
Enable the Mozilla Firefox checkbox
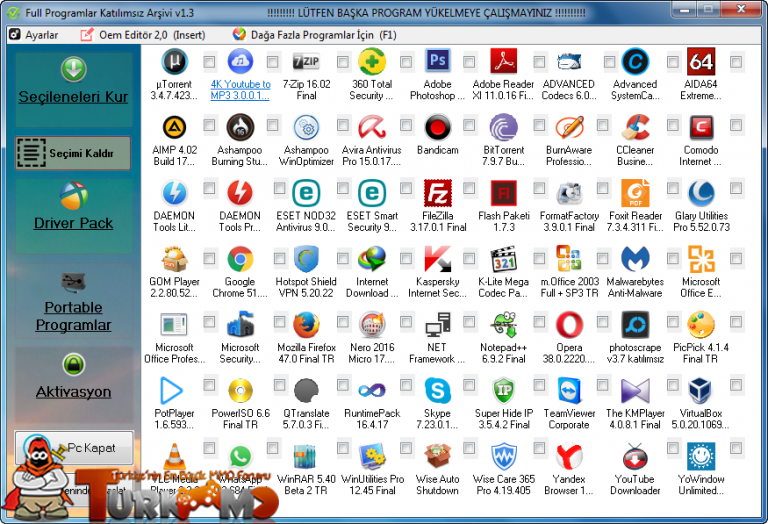[343, 321]
